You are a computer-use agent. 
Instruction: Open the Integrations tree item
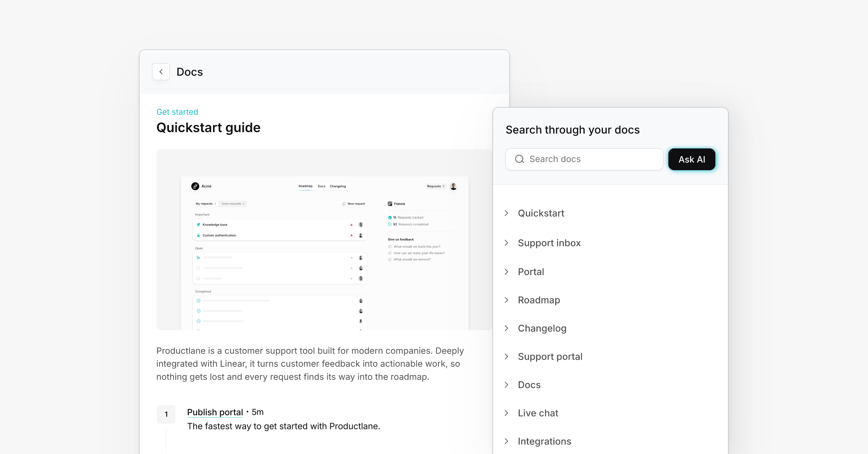(x=544, y=441)
